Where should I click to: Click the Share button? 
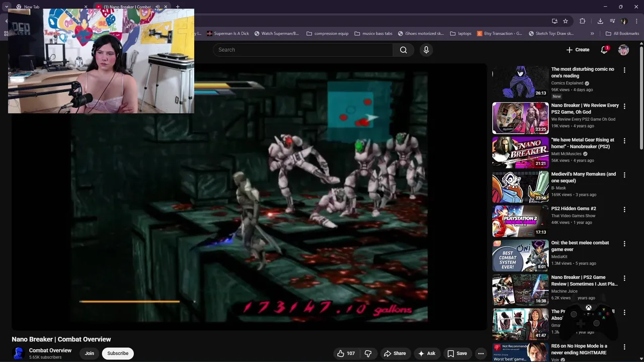(394, 353)
